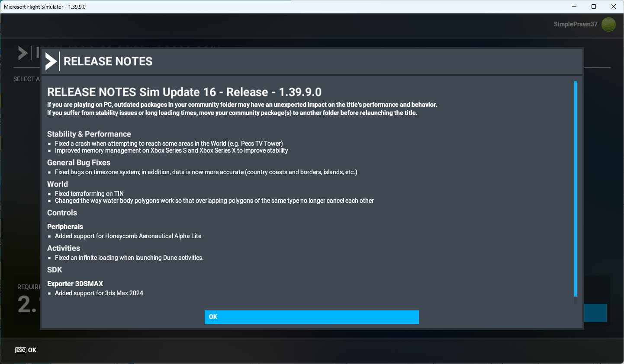This screenshot has height=364, width=624.
Task: Select the Exporter 3DSMAX subheading
Action: click(x=75, y=284)
